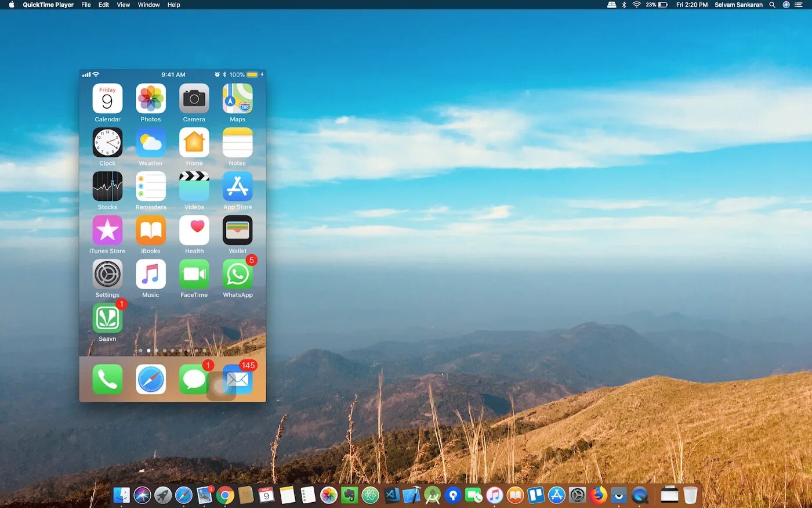Tap the Clock app icon
812x508 pixels.
[107, 142]
